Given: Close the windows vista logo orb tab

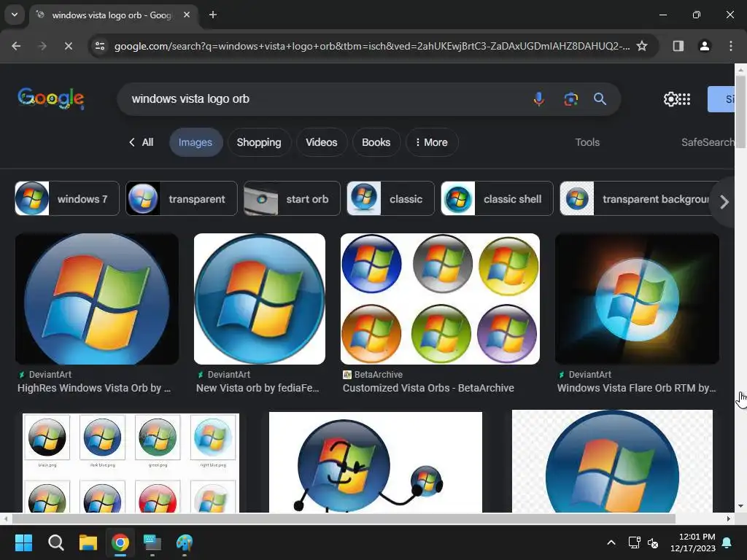Looking at the screenshot, I should coord(187,15).
